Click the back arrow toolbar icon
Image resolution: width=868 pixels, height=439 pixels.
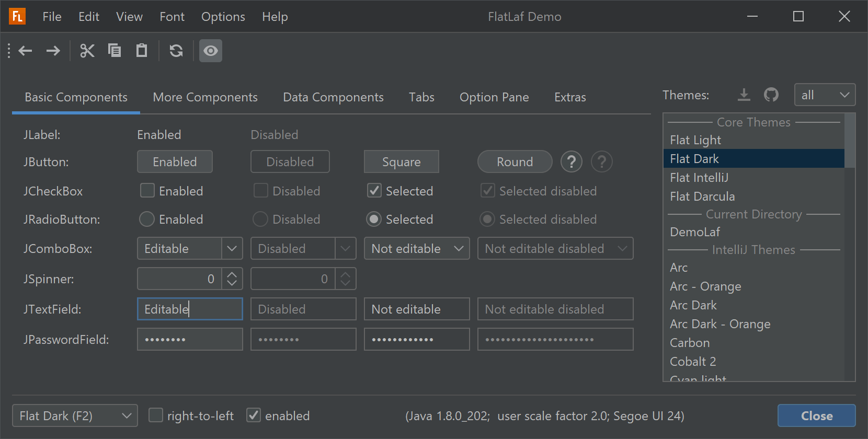[26, 51]
